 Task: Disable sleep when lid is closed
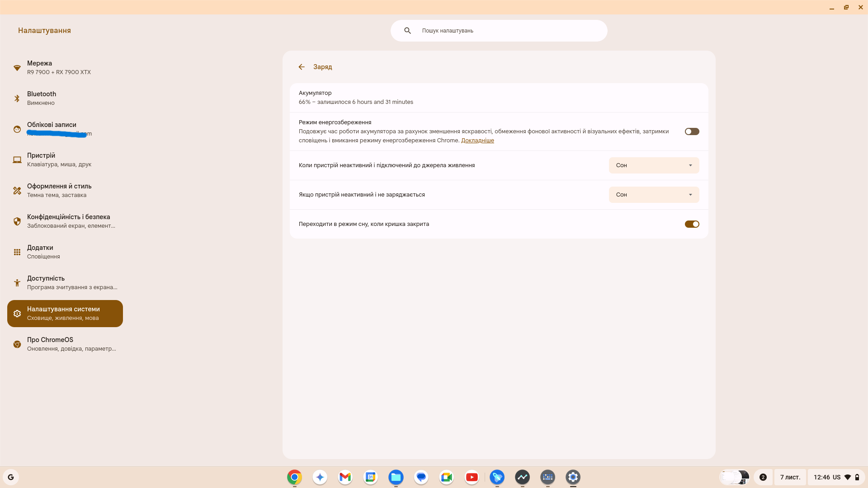point(692,224)
